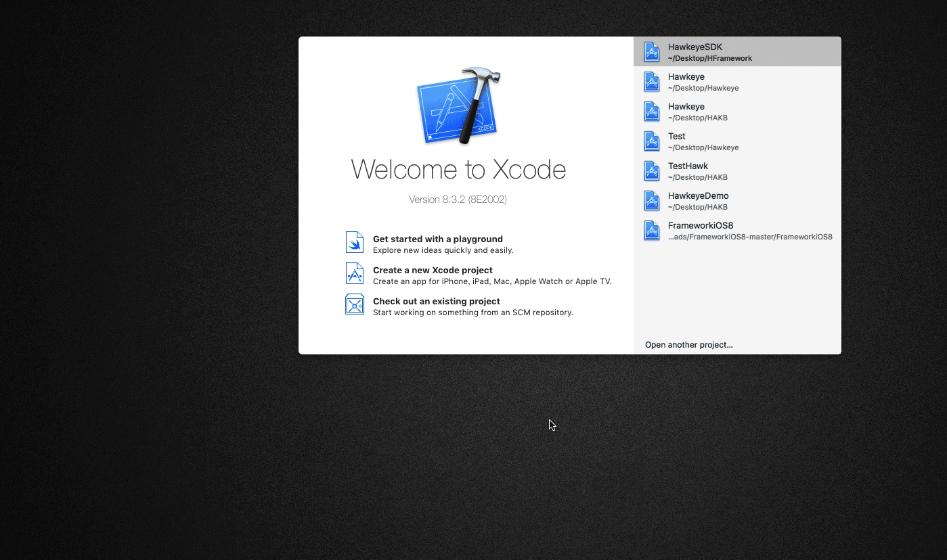Select recent project FrameworkiOS8
947x560 pixels.
click(x=737, y=231)
